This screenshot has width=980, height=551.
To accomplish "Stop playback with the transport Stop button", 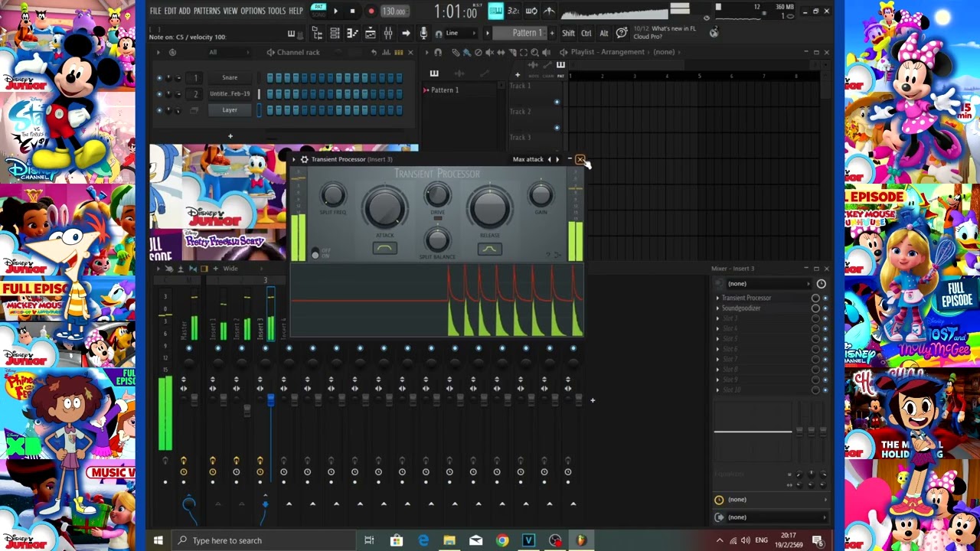I will point(352,11).
